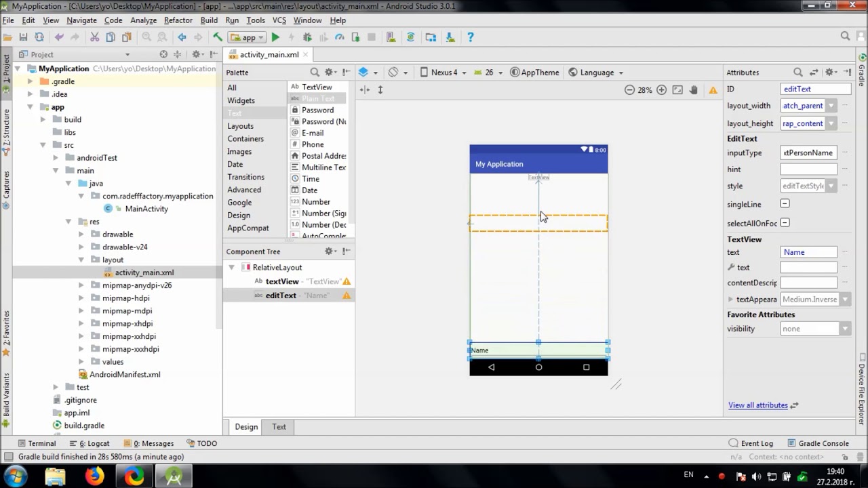The height and width of the screenshot is (488, 868).
Task: Open the orientation dropdown in editor
Action: click(398, 73)
